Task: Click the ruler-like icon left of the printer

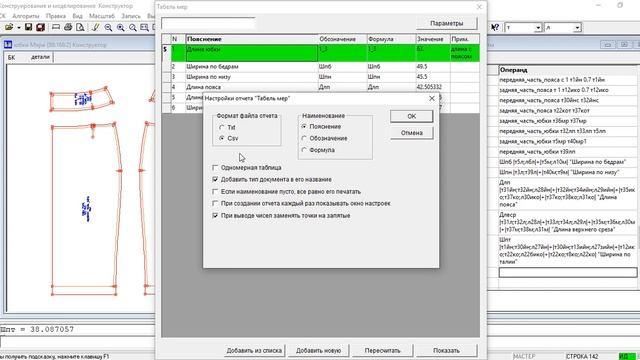Action: tap(56, 27)
